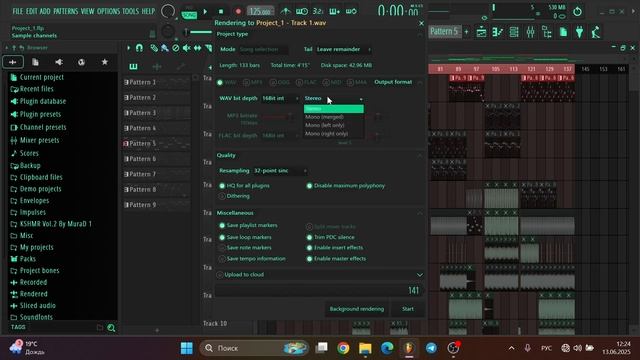The image size is (640, 360).
Task: Open the mixer window icon
Action: 530,32
